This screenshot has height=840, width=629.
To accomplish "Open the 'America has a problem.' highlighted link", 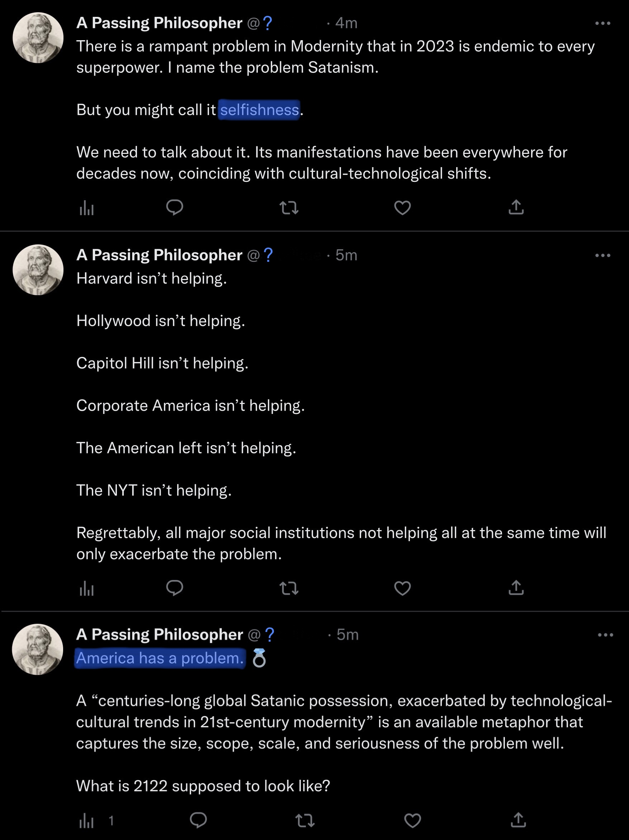I will tap(160, 658).
